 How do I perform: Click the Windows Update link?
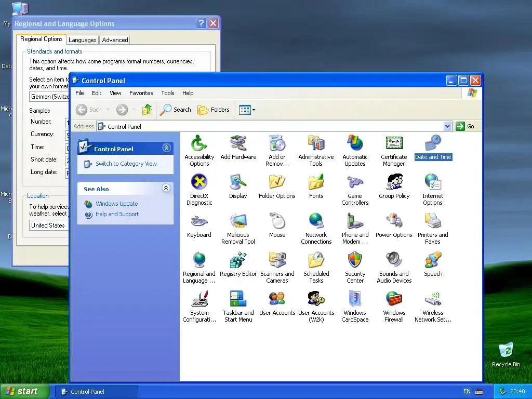click(x=117, y=204)
